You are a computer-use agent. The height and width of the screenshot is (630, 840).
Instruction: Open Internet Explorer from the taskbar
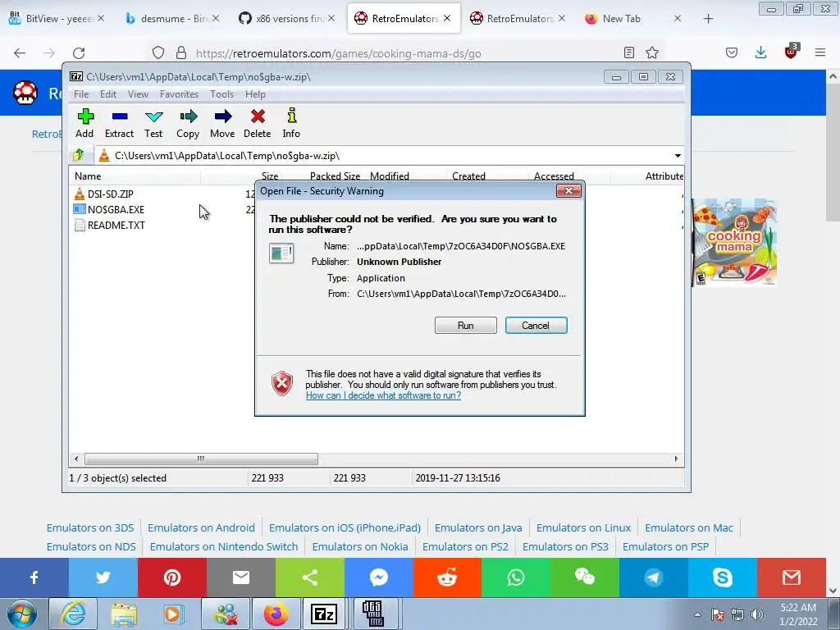click(x=73, y=614)
